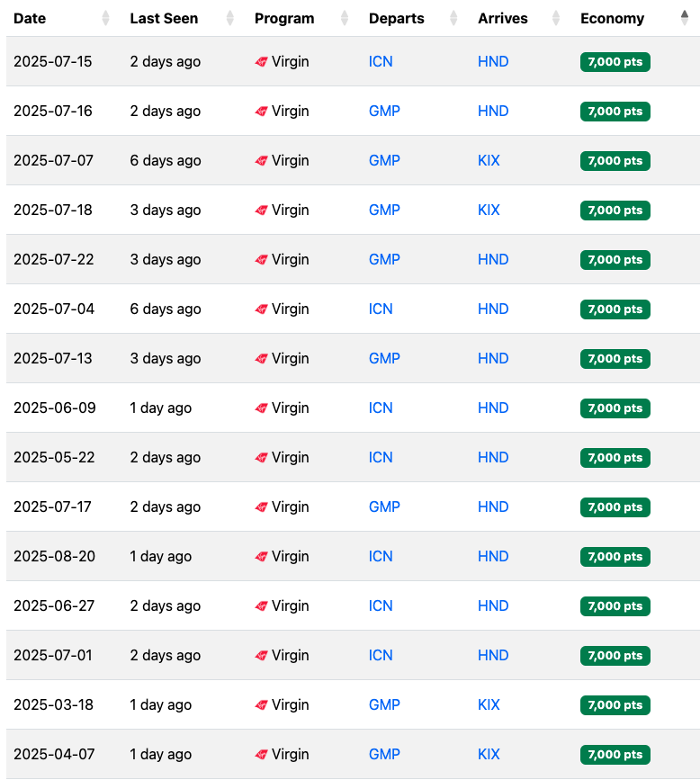Click '2 days ago' in 2025-07-01 row
This screenshot has width=700, height=780.
click(x=166, y=656)
